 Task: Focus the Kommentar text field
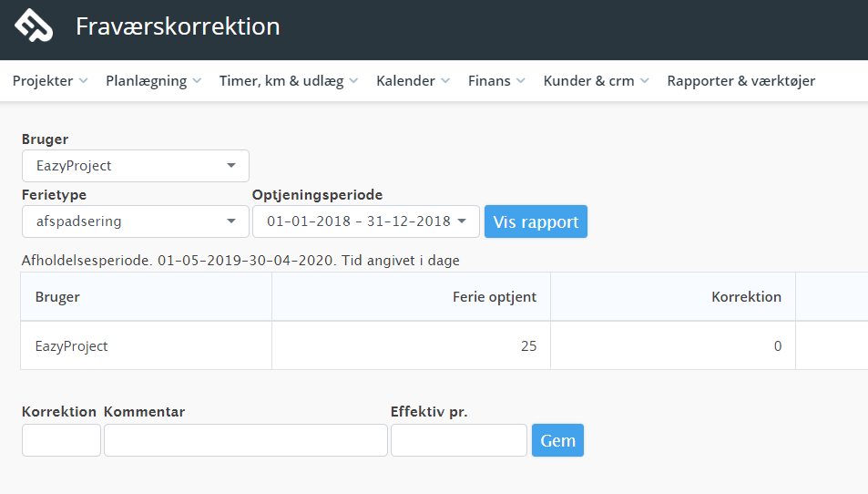pyautogui.click(x=246, y=440)
